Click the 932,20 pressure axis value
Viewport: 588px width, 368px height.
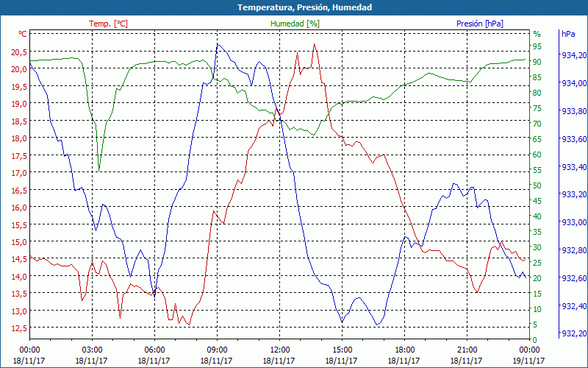(574, 334)
